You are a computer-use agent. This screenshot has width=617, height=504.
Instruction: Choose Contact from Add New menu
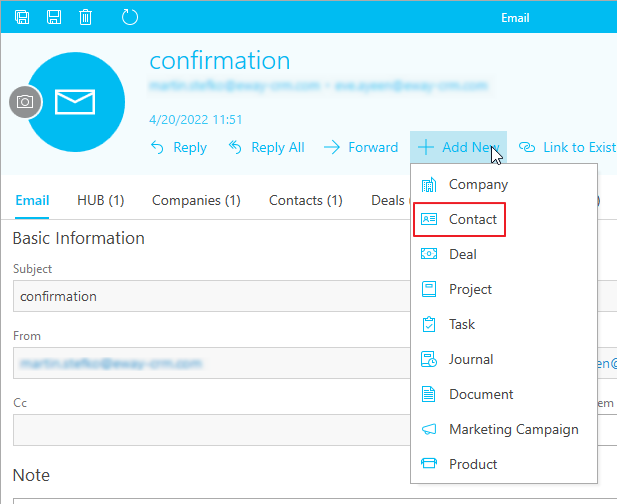click(504, 219)
